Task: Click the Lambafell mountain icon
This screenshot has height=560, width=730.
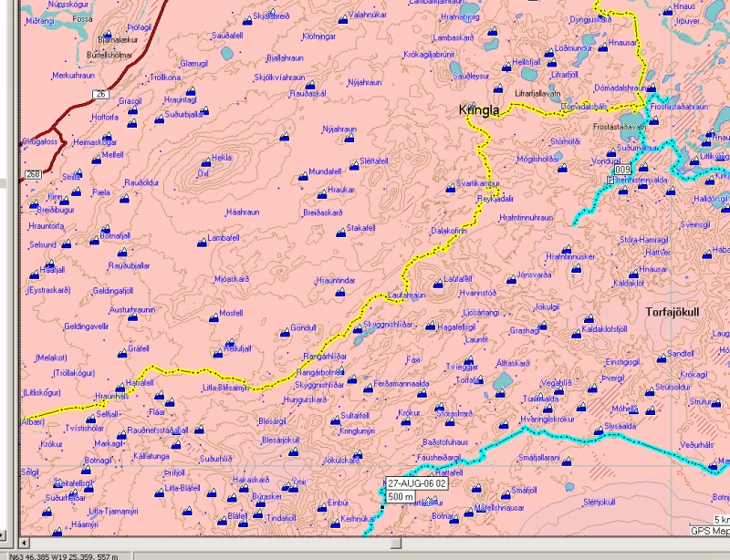Action: tap(200, 242)
